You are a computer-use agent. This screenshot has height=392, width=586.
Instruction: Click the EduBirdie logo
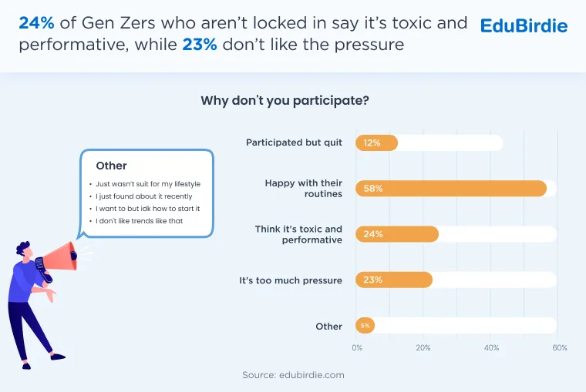524,25
